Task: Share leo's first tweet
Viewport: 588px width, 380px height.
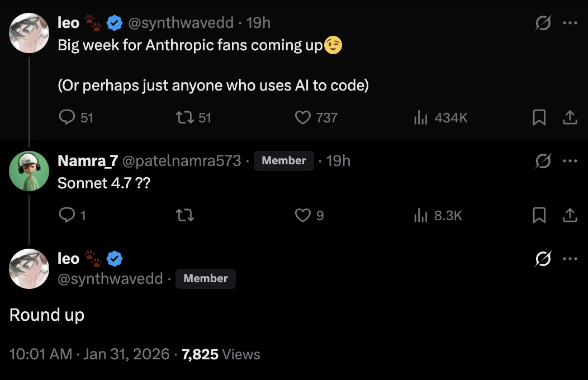Action: click(x=569, y=117)
